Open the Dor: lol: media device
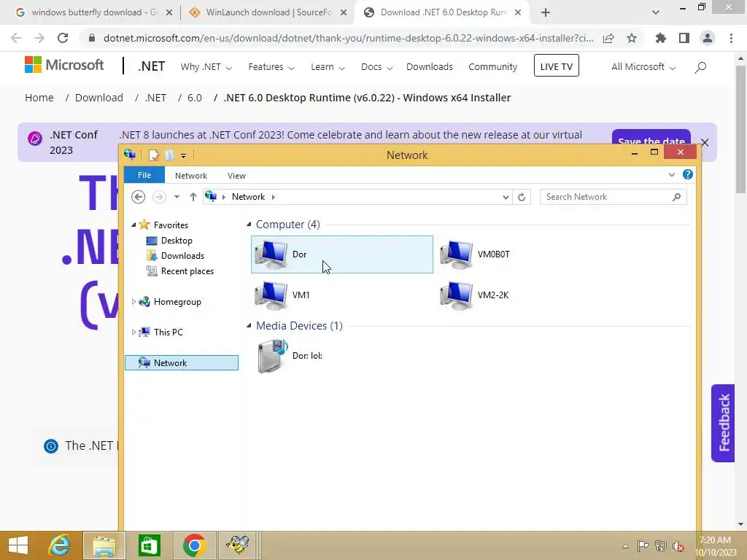747x560 pixels. click(x=290, y=356)
